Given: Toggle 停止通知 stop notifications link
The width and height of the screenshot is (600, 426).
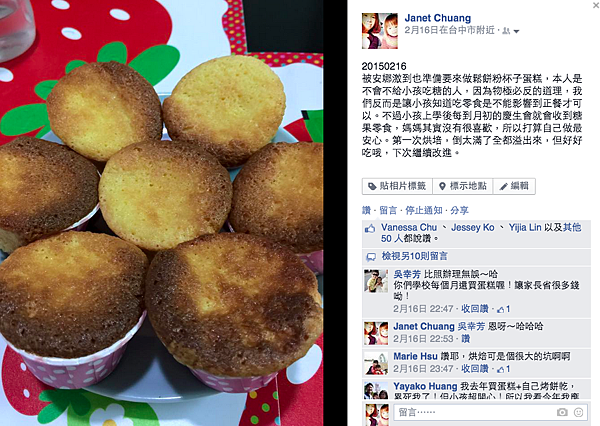Looking at the screenshot, I should 424,210.
